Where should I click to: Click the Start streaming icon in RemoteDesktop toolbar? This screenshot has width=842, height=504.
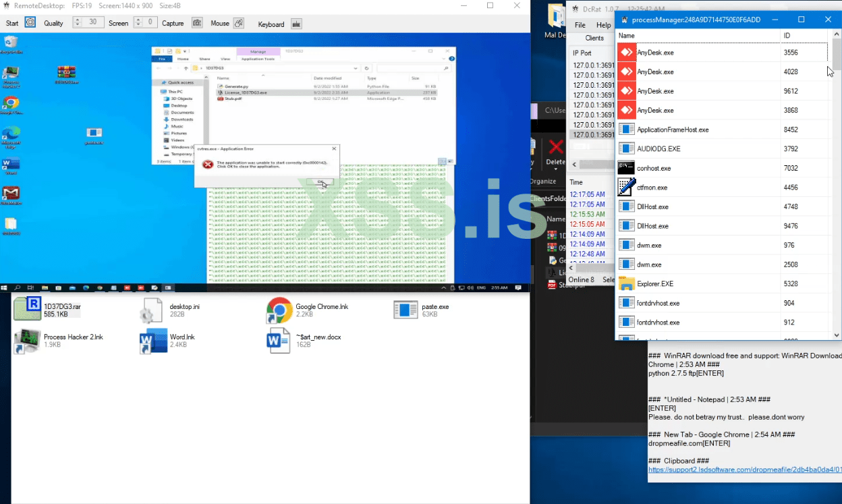(x=30, y=22)
